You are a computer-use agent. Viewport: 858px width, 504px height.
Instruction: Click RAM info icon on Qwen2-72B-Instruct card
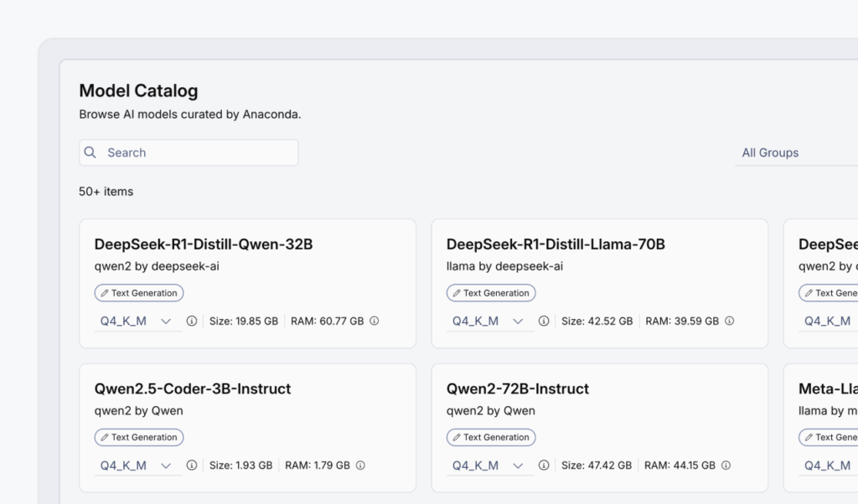(726, 465)
